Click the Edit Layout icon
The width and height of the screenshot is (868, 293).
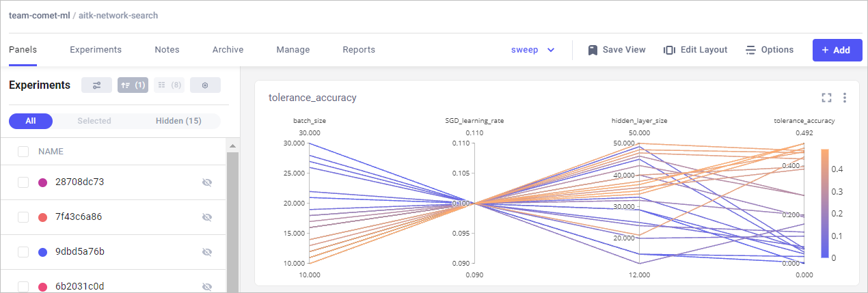click(x=669, y=50)
